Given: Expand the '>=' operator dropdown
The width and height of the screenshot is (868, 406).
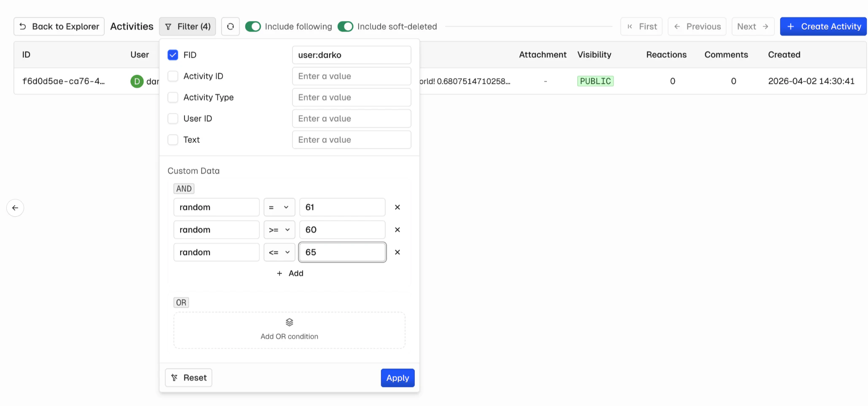Looking at the screenshot, I should (x=279, y=230).
